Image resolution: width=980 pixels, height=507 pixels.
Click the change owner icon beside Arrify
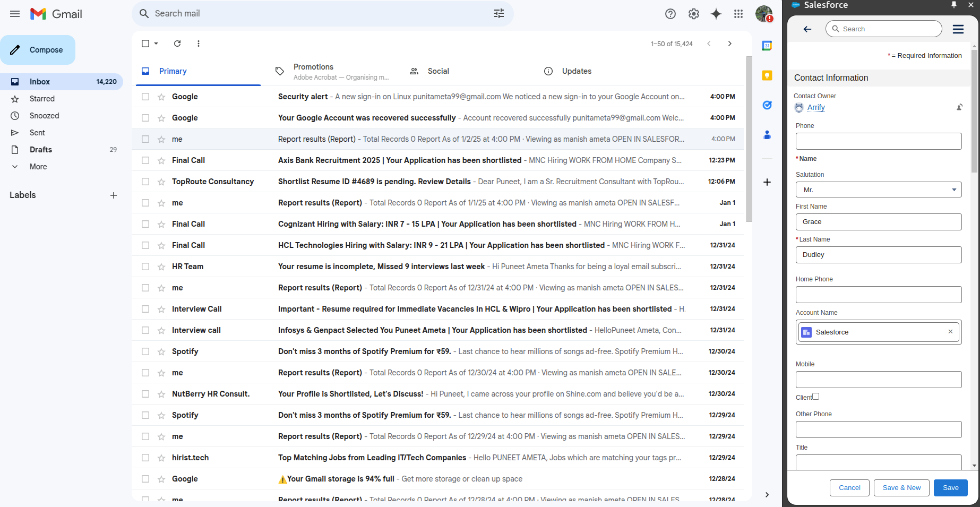(x=960, y=107)
